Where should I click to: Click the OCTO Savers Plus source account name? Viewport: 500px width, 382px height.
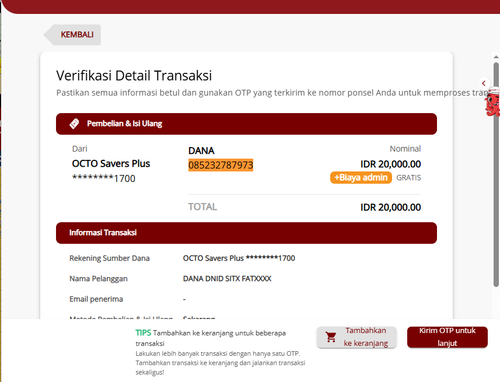[111, 164]
